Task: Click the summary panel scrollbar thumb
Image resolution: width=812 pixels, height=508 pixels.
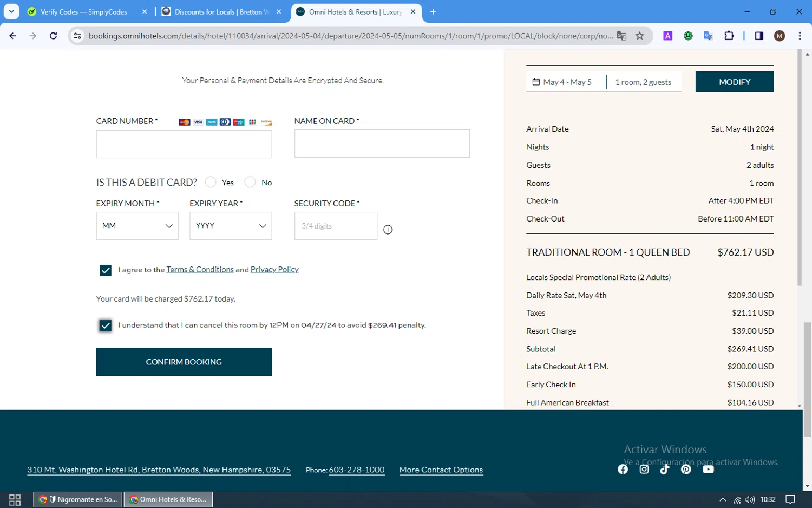Action: (x=799, y=168)
